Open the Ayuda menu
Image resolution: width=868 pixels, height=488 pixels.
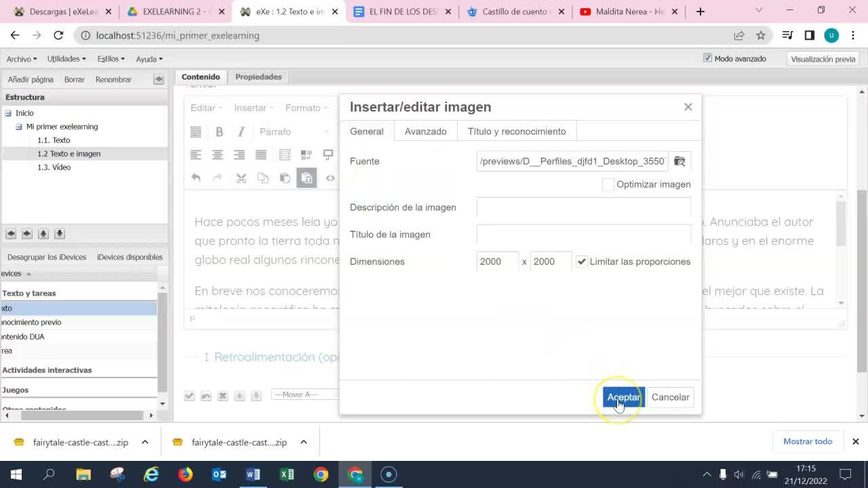pyautogui.click(x=149, y=59)
